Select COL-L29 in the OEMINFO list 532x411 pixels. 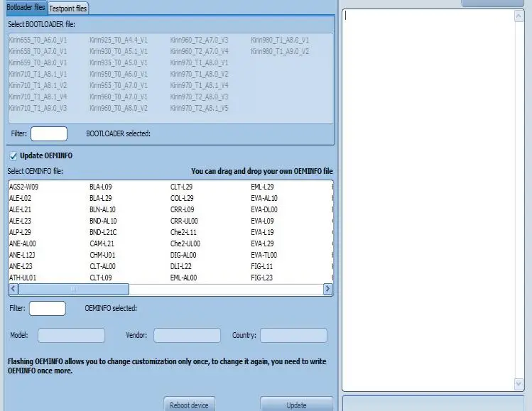point(182,198)
